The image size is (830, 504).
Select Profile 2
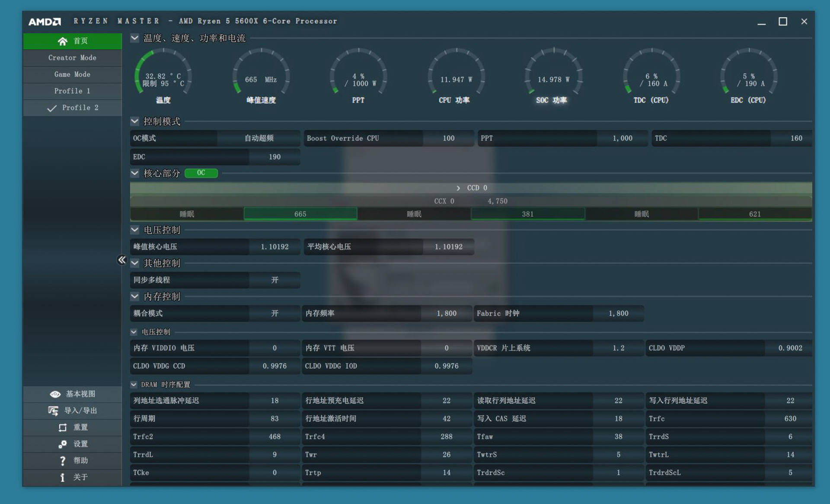[x=72, y=108]
